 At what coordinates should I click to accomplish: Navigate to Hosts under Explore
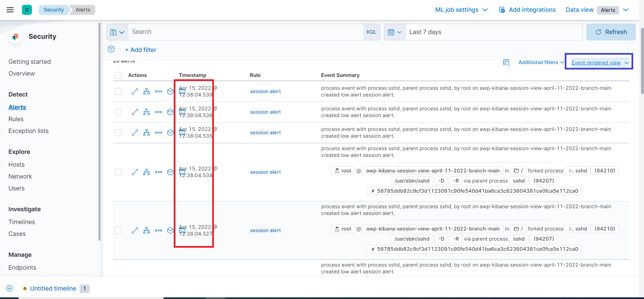tap(17, 165)
